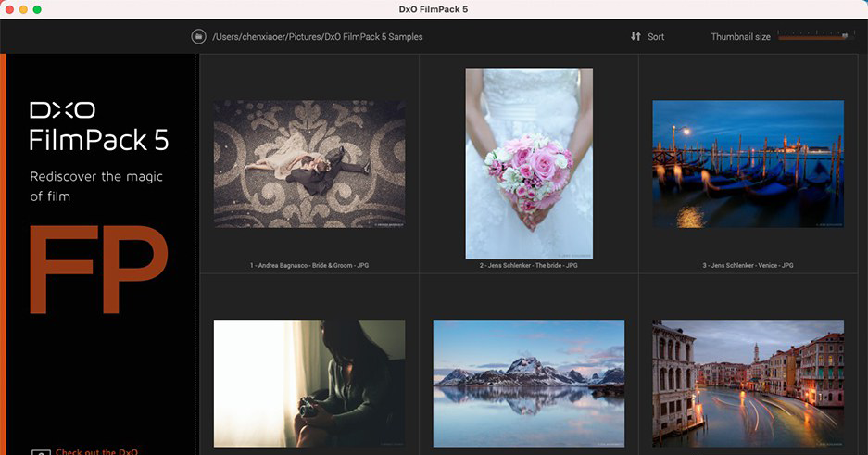The image size is (868, 455).
Task: Click the DxO FilmPack 5 logo
Action: [99, 127]
